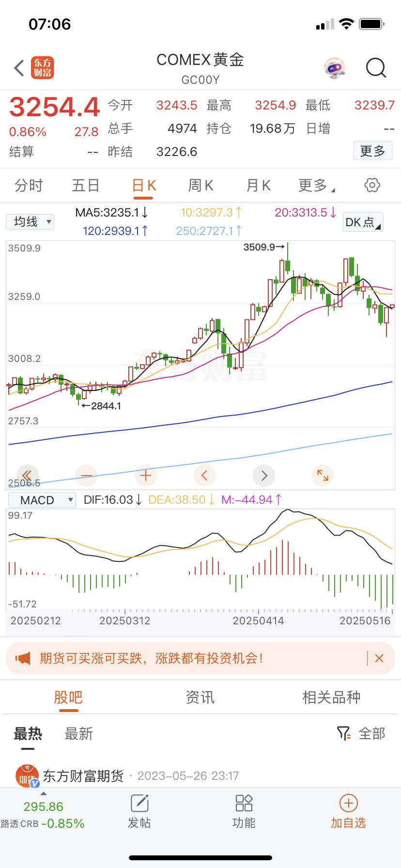This screenshot has height=868, width=401.
Task: Open the 东方财富 logo badge
Action: [x=43, y=68]
